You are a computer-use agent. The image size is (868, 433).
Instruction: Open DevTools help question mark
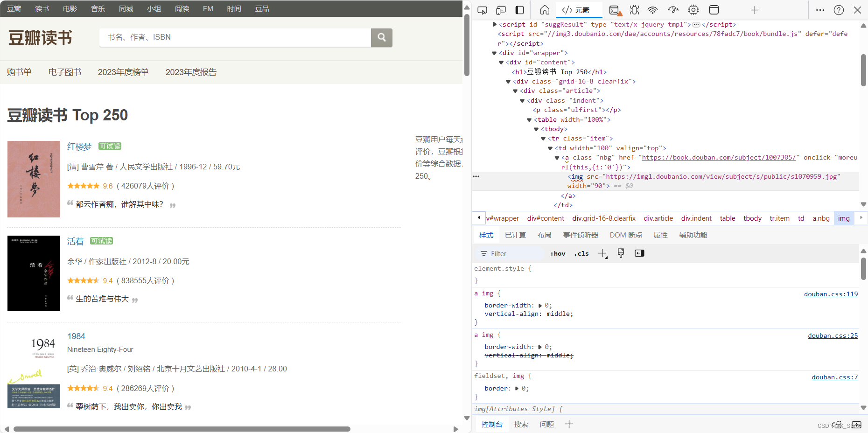pos(839,10)
